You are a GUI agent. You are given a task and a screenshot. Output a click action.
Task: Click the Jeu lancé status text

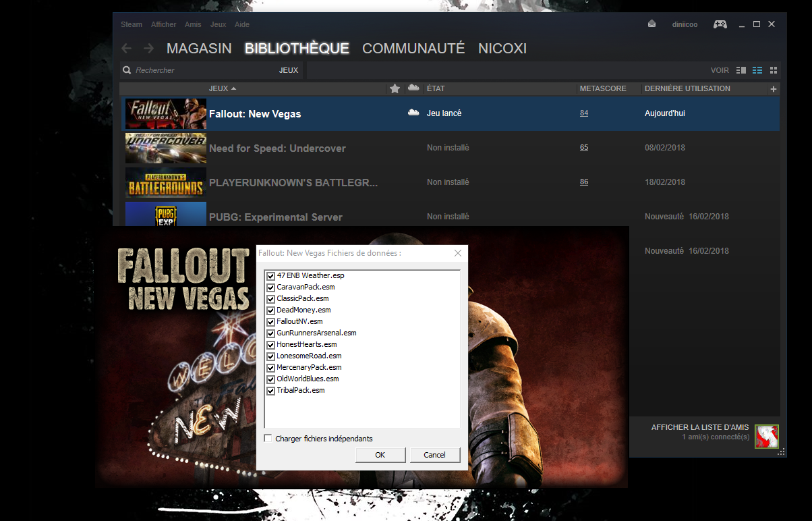pyautogui.click(x=444, y=113)
